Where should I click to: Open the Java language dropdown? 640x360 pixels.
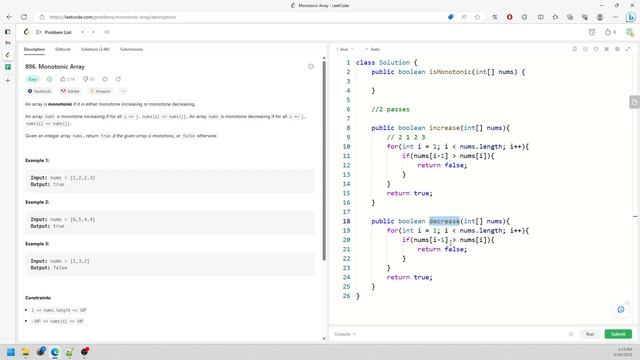[345, 49]
